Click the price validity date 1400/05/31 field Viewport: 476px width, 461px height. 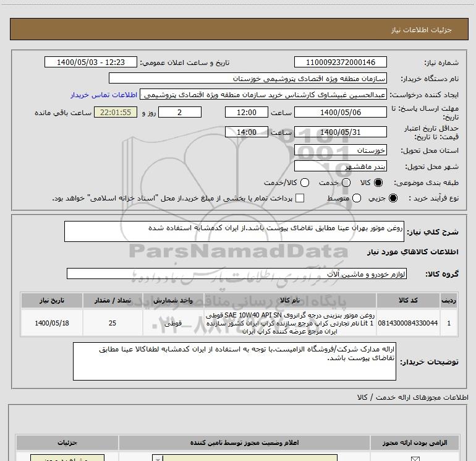[x=340, y=132]
